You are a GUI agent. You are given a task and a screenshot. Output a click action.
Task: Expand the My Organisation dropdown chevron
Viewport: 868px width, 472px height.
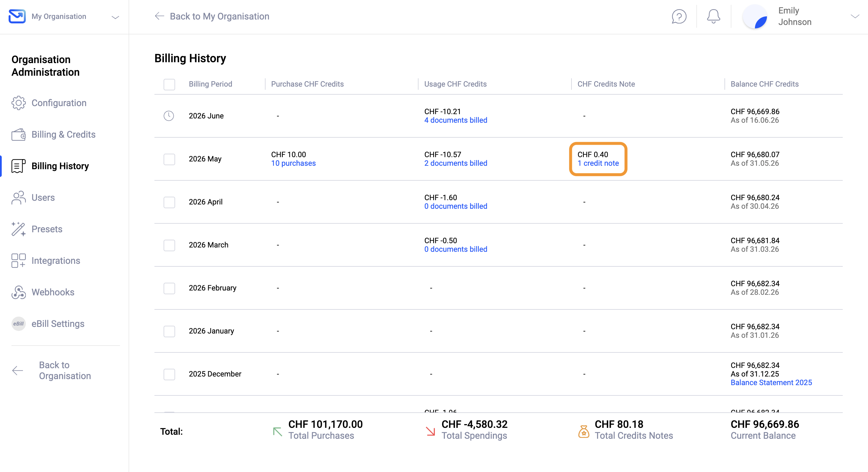pos(115,17)
